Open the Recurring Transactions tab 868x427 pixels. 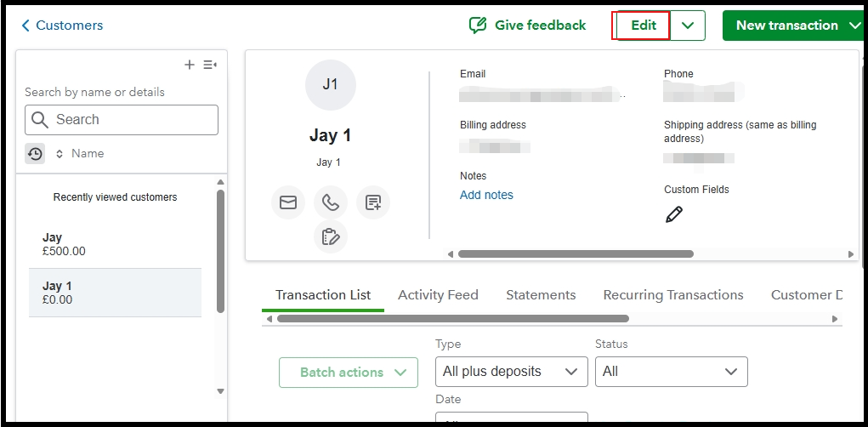(x=673, y=295)
